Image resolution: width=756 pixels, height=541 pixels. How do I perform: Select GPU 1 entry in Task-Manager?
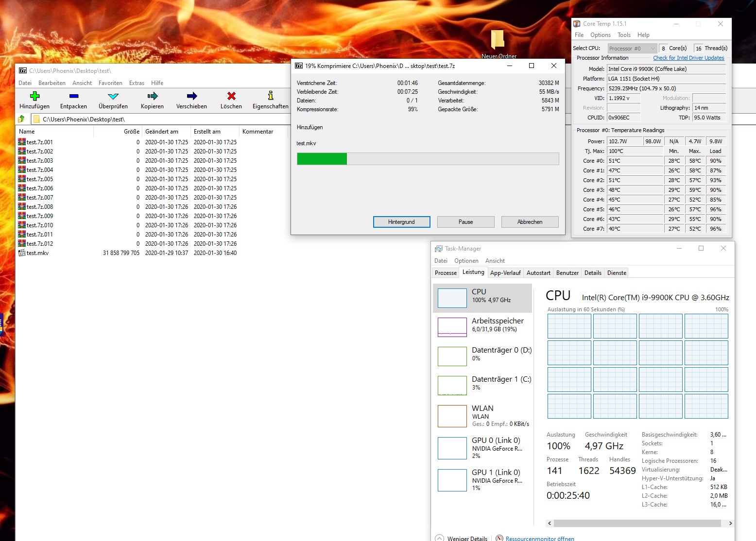pyautogui.click(x=482, y=480)
